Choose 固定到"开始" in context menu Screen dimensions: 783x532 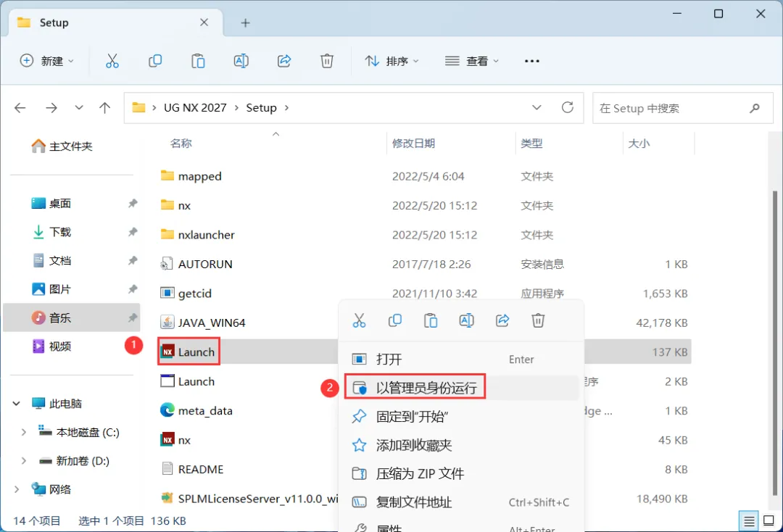pos(461,416)
